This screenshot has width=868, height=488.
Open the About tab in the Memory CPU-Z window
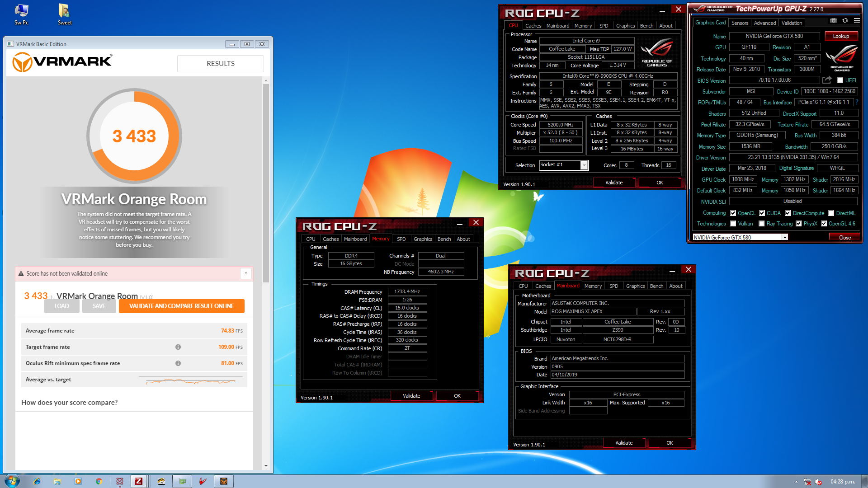click(463, 239)
